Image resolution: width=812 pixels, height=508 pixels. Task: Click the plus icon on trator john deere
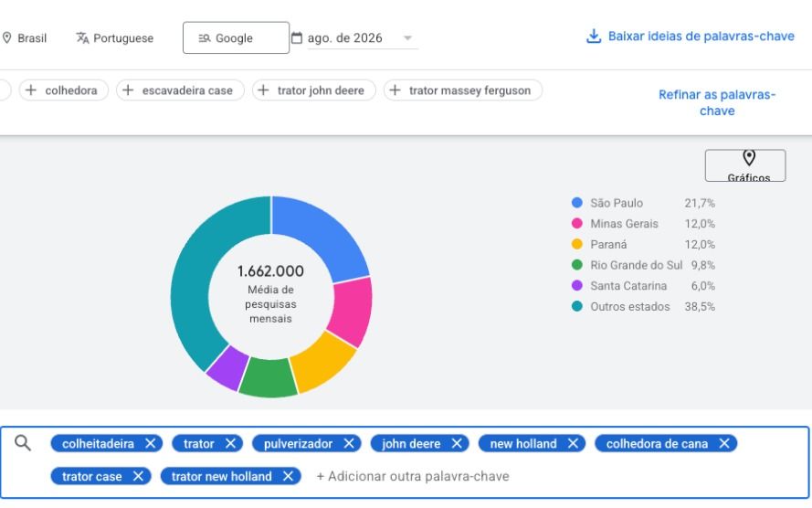click(263, 90)
